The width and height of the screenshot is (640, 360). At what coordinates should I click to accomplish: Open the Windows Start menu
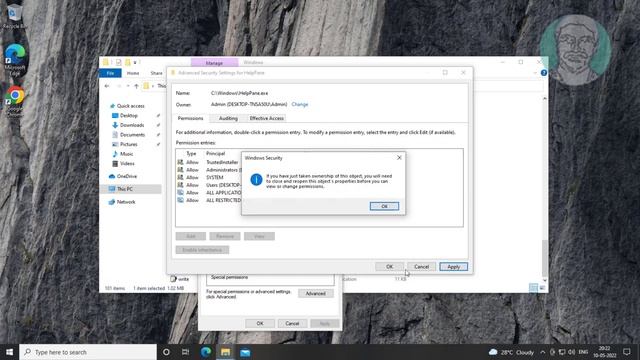tap(9, 352)
